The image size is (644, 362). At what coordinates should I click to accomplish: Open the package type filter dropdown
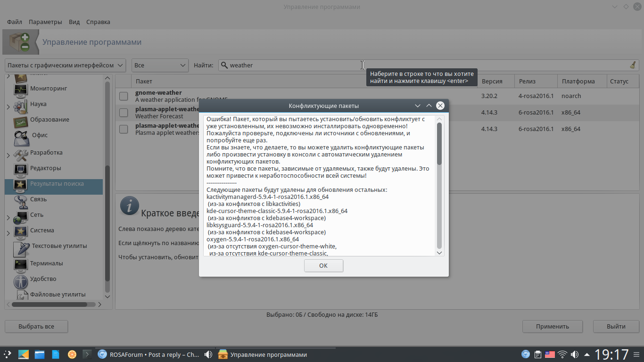(x=66, y=65)
